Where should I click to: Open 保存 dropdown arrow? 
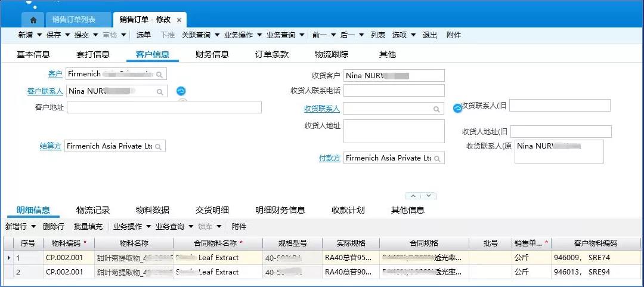(67, 35)
